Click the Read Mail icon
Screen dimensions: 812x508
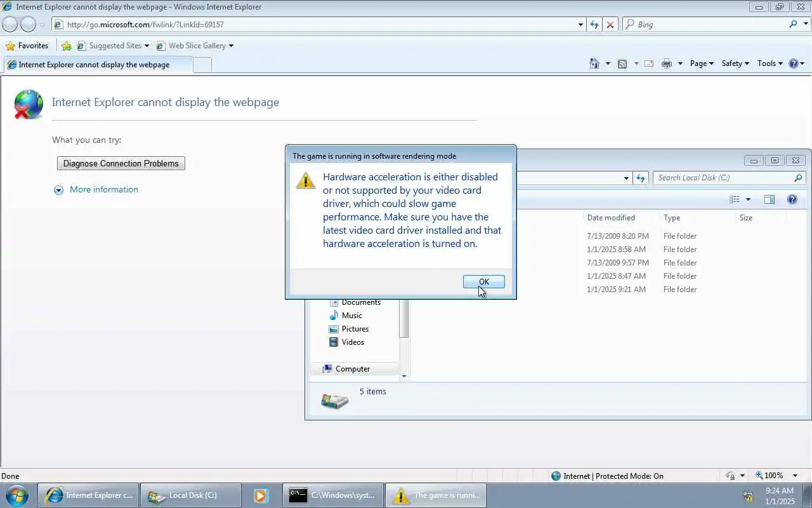(649, 63)
